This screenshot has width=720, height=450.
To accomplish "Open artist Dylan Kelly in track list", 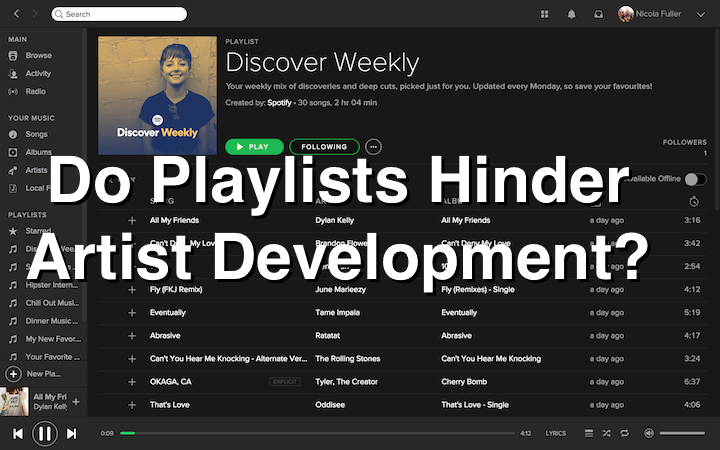I will (334, 220).
